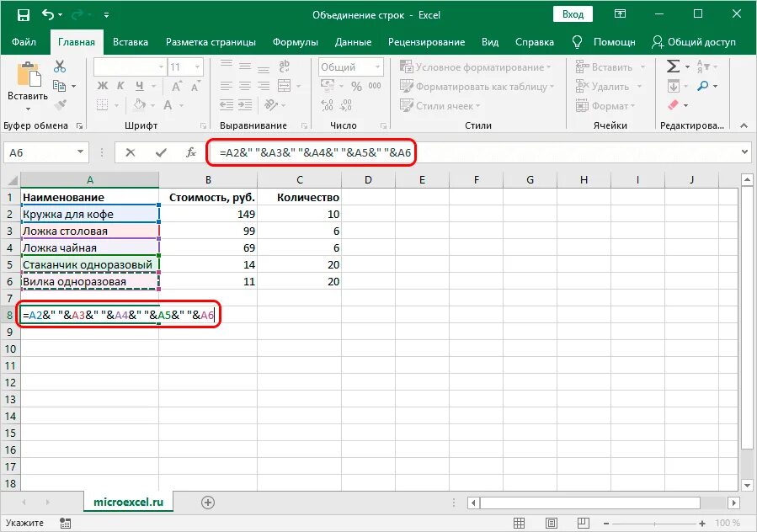This screenshot has width=757, height=532.
Task: Toggle Bold Ж formatting
Action: 103,86
